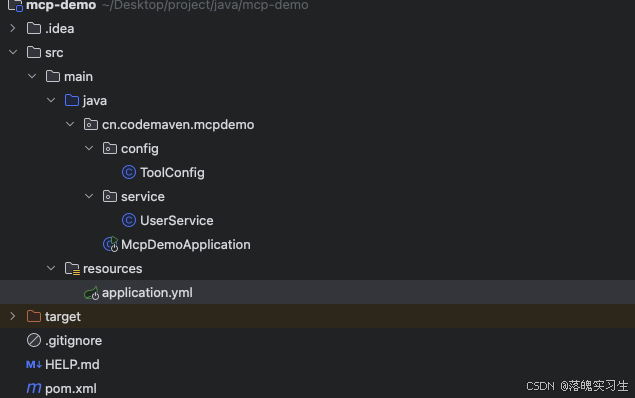The width and height of the screenshot is (635, 398).
Task: Expand the .idea folder chevron
Action: tap(13, 28)
